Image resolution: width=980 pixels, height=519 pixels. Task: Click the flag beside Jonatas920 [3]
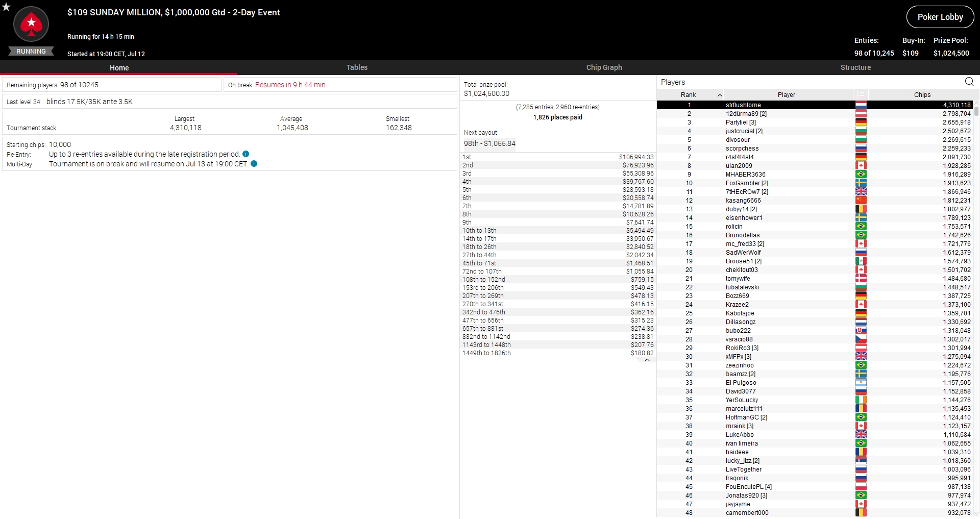(861, 495)
